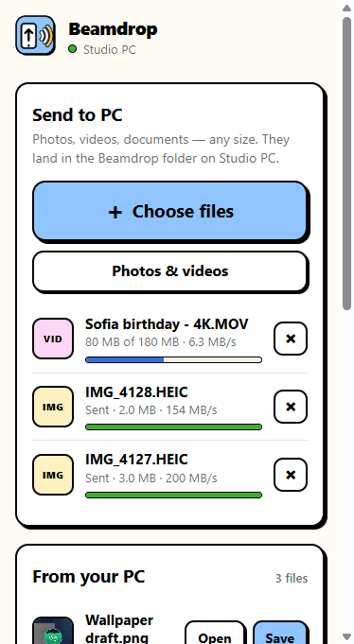
Task: Click the scrollbar up arrow
Action: 347,8
